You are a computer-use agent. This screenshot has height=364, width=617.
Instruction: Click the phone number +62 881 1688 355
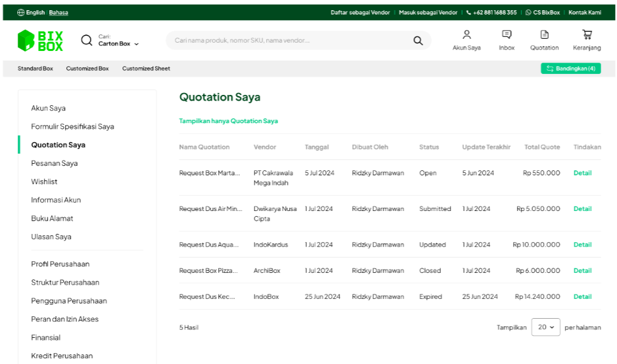click(491, 13)
